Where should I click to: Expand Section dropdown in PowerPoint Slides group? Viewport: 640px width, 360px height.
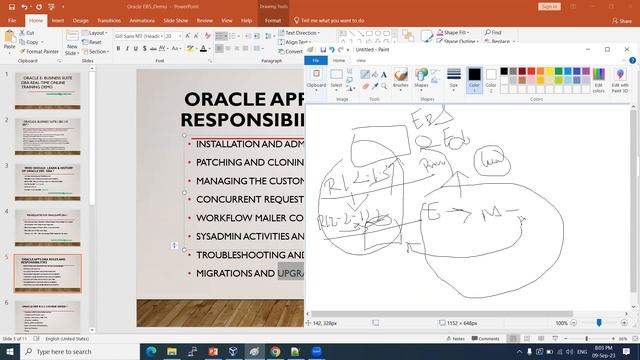pyautogui.click(x=96, y=51)
